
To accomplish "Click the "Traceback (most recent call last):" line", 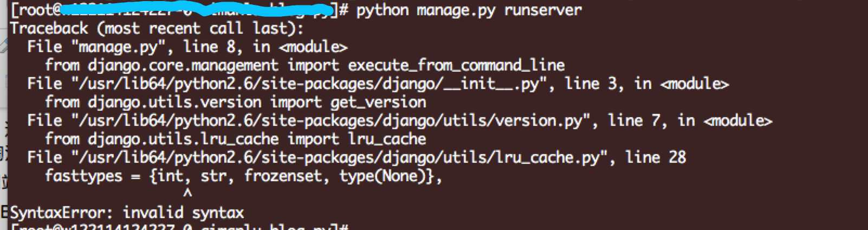I will coord(157,28).
